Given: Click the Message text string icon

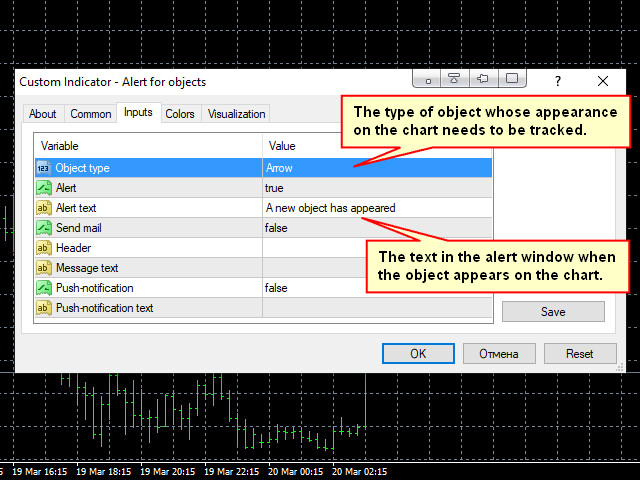Looking at the screenshot, I should coord(44,268).
